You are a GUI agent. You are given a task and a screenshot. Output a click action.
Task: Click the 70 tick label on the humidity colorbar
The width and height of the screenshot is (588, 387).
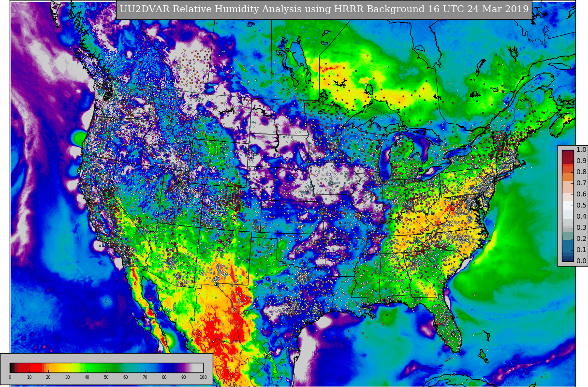[x=145, y=377]
